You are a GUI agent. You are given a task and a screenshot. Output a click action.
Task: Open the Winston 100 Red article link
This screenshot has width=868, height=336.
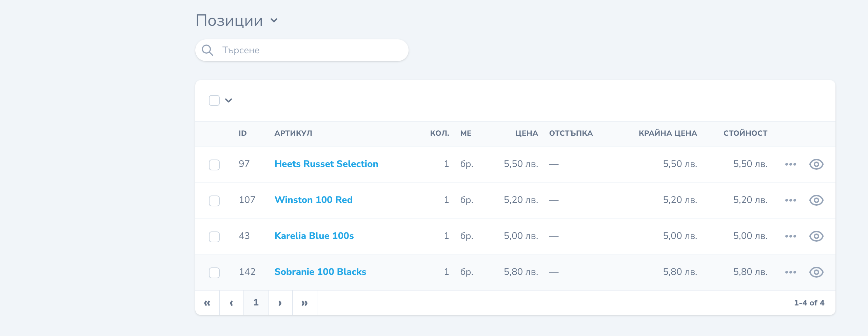click(314, 200)
